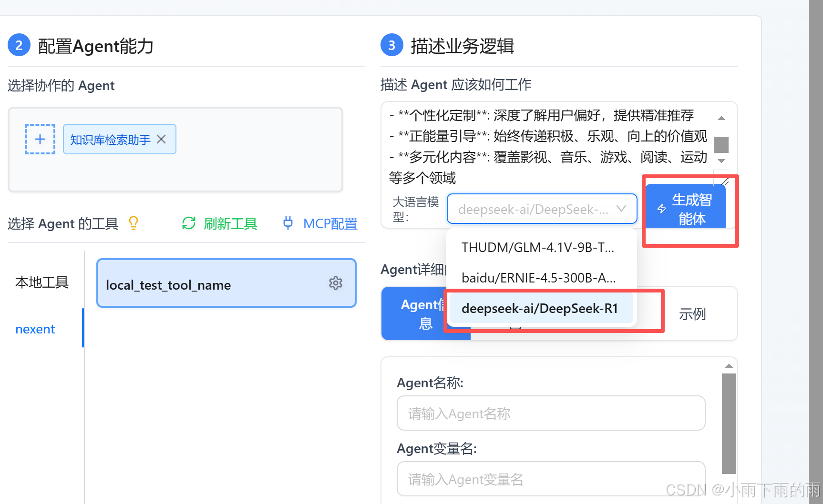Screen dimensions: 823x504
Task: Click the description textarea scroll down arrow
Action: coord(721,161)
